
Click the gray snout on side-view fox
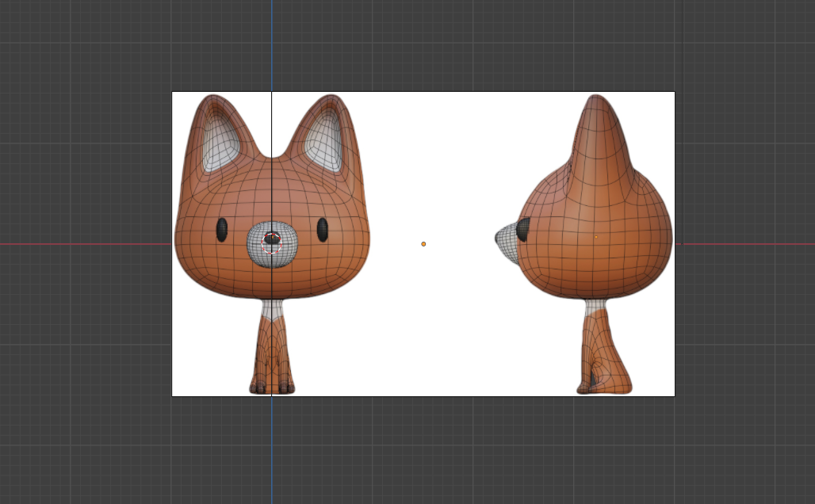click(x=506, y=237)
